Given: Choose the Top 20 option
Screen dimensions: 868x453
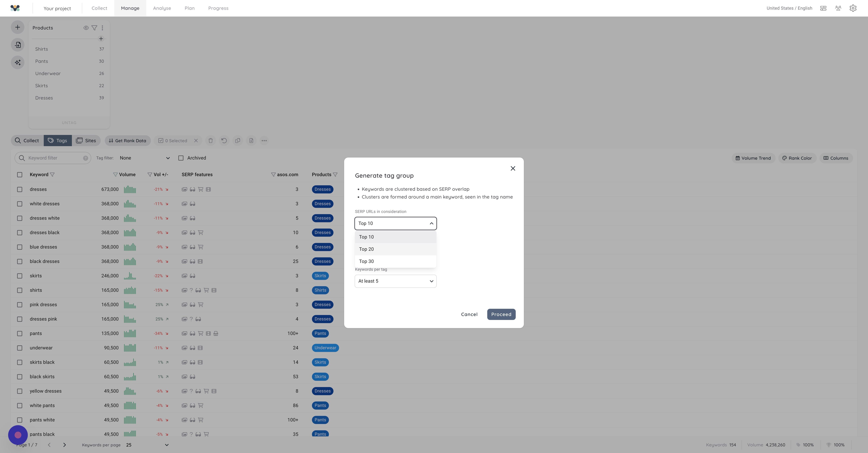Looking at the screenshot, I should (396, 249).
